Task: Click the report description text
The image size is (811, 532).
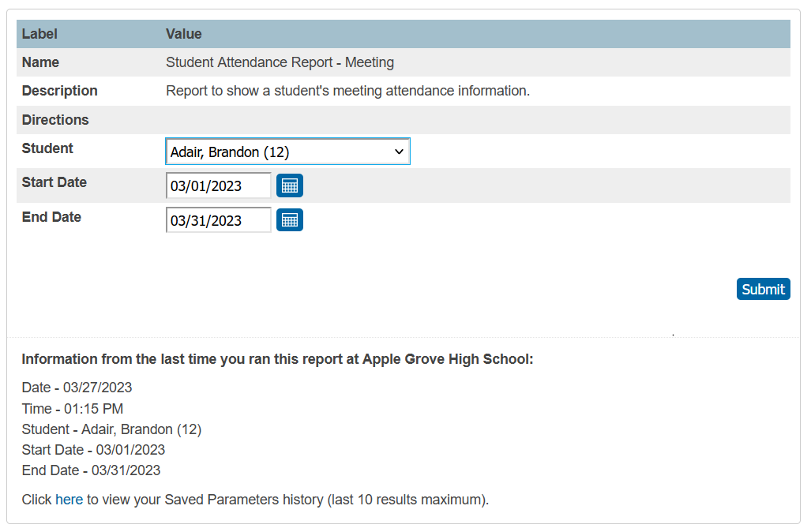Action: click(347, 91)
